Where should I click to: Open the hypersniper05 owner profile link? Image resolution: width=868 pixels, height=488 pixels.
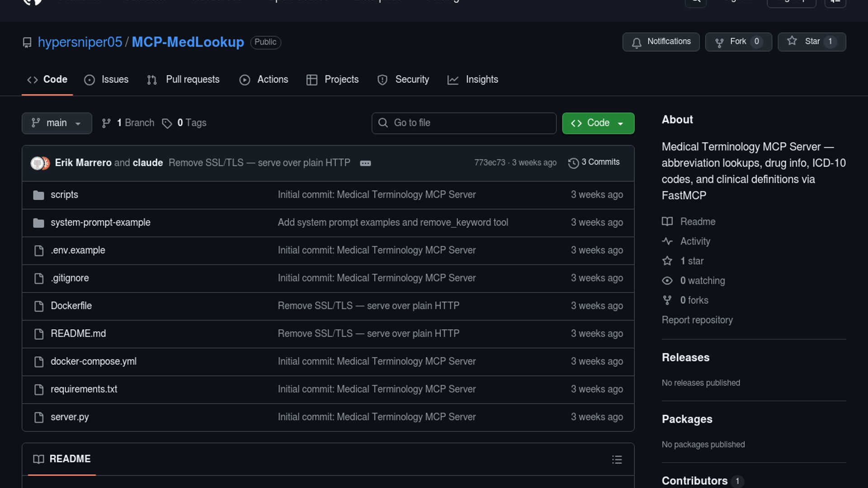click(80, 42)
